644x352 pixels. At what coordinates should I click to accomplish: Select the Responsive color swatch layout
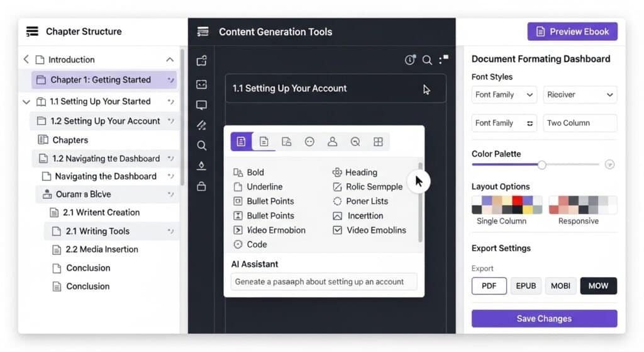pyautogui.click(x=582, y=205)
